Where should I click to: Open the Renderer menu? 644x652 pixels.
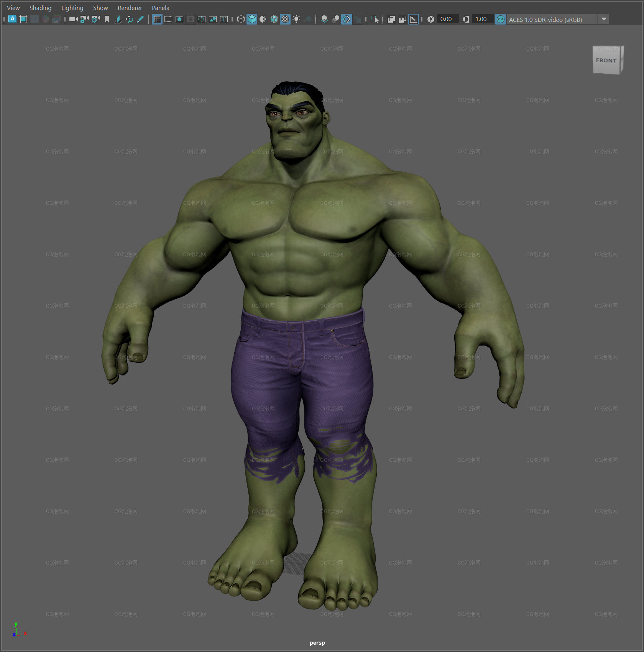(130, 8)
